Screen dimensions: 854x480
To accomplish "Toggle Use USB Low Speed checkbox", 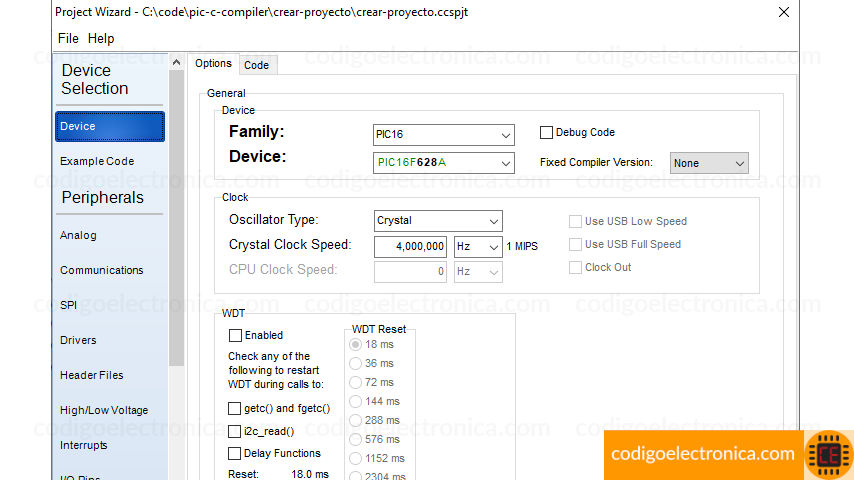I will 575,221.
